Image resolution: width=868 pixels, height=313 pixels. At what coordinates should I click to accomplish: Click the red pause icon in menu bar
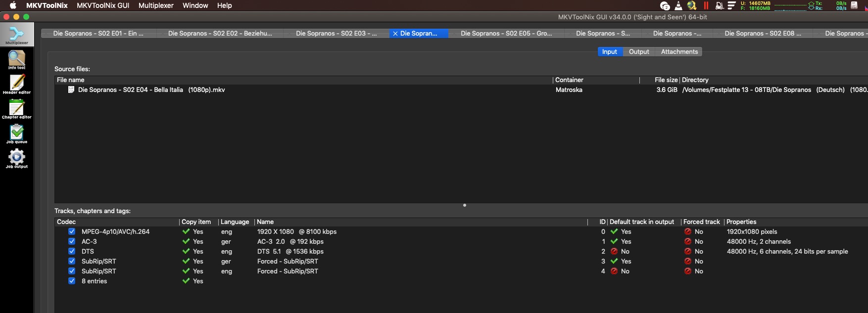pos(706,5)
